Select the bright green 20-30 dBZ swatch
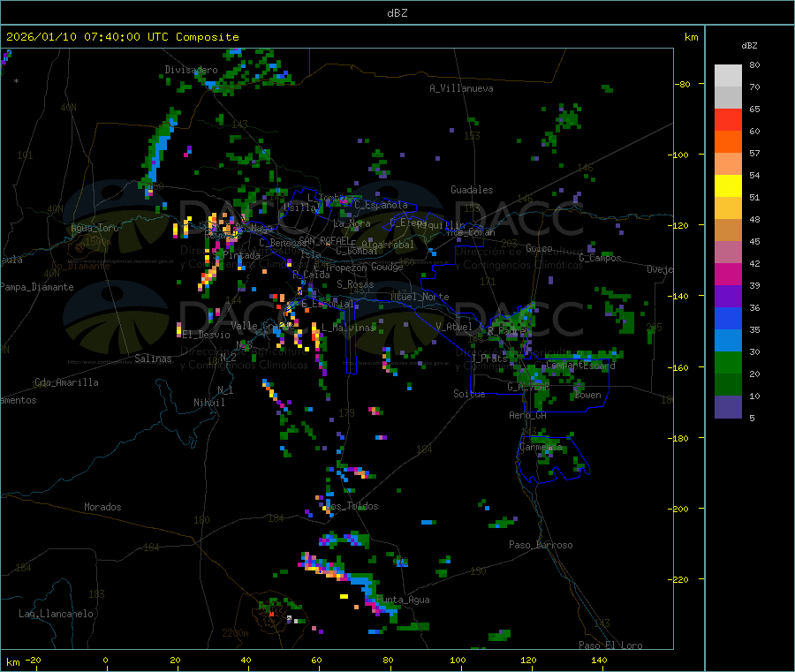Image resolution: width=795 pixels, height=672 pixels. coord(728,362)
